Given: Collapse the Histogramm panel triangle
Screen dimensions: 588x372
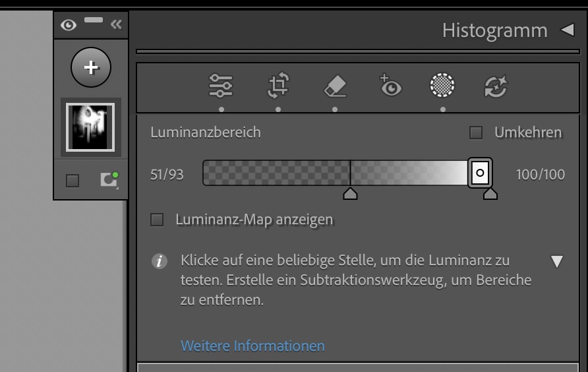Looking at the screenshot, I should [x=567, y=30].
